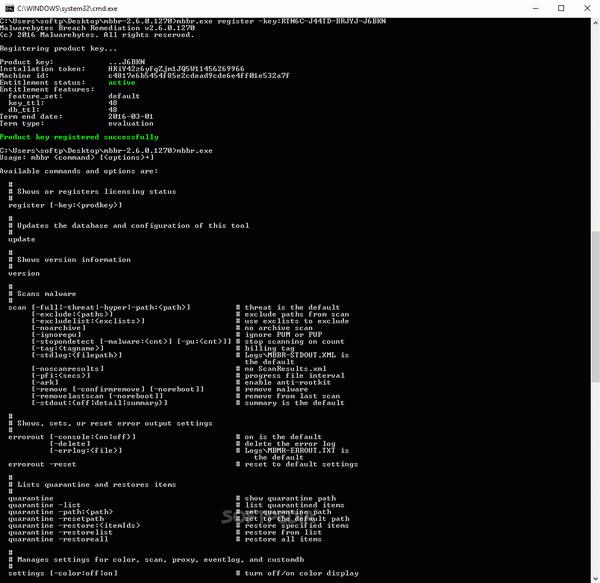Click 'scan [-full|-threat|-hyper|-path:<path>]' line
600x583 pixels.
99,308
